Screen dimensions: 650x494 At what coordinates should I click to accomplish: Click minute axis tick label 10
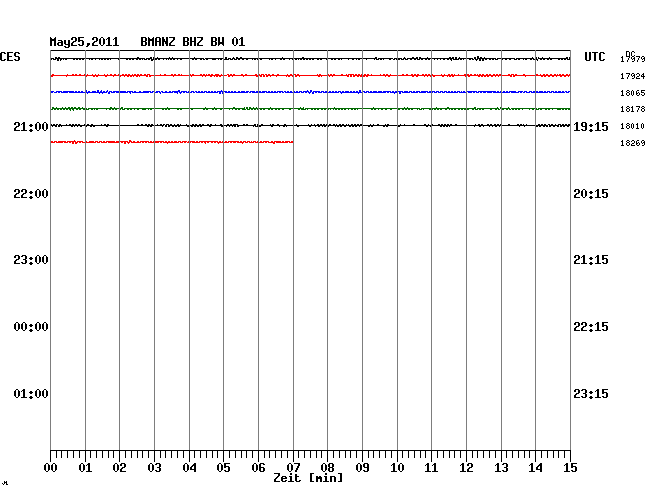(x=397, y=468)
